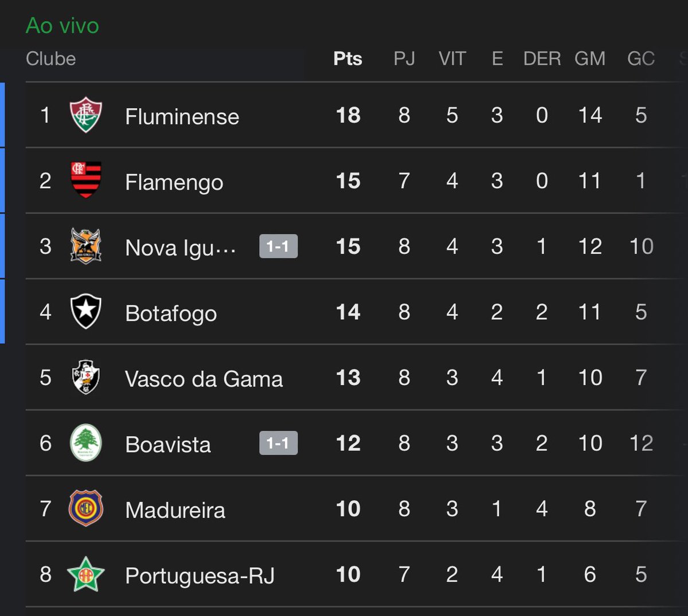Screen dimensions: 688x616
Task: Click the PJ column header
Action: pyautogui.click(x=404, y=58)
